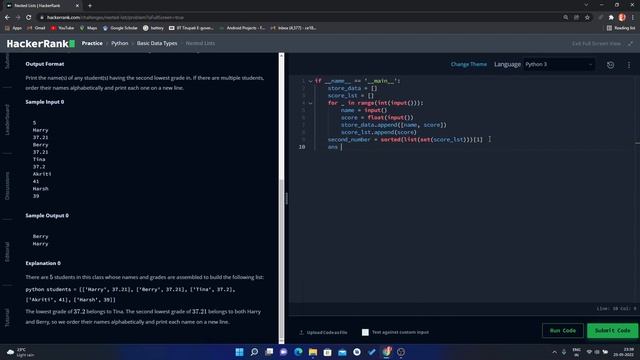
Task: Enable Test against custom input checkbox
Action: click(365, 332)
